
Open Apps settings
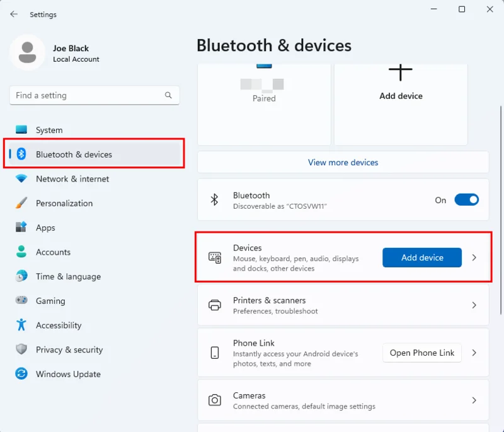94,228
